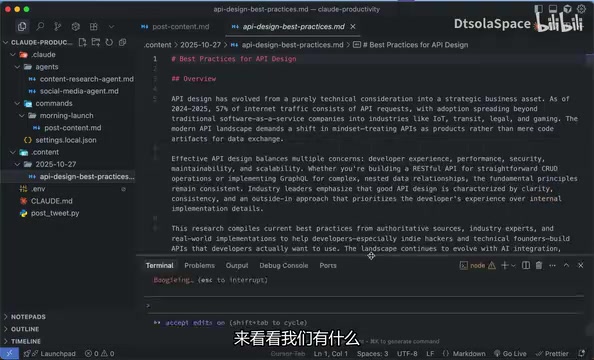This screenshot has height=360, width=594.
Task: Change indentation via Spaces: 3
Action: pyautogui.click(x=372, y=354)
